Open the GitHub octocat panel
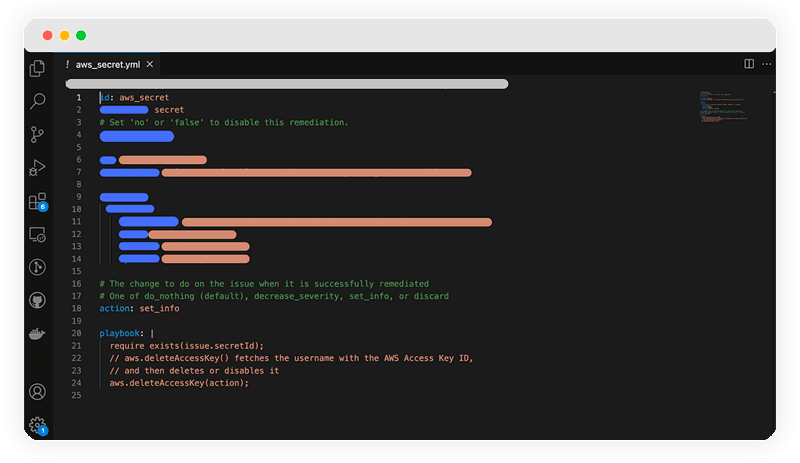Screen dimensions: 800x463 [x=37, y=300]
